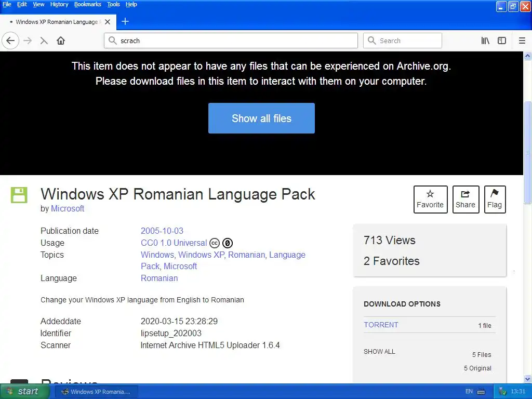Screen dimensions: 532x399
Task: Open the Microsoft topic link
Action: click(180, 267)
